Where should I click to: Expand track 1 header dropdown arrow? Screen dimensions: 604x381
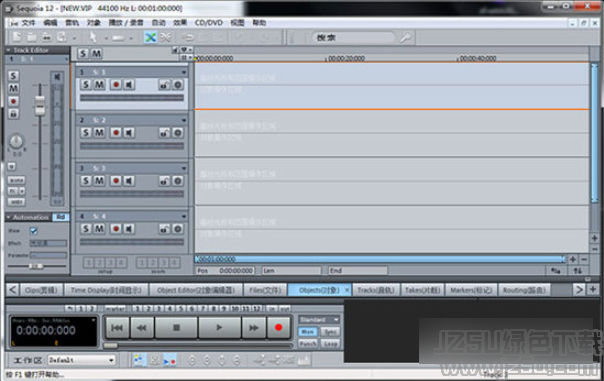[x=184, y=72]
